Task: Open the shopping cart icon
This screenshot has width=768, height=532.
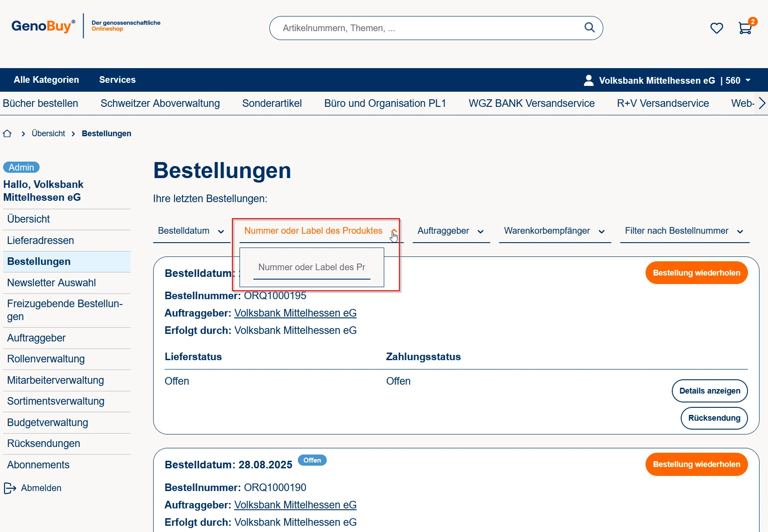Action: pos(745,28)
